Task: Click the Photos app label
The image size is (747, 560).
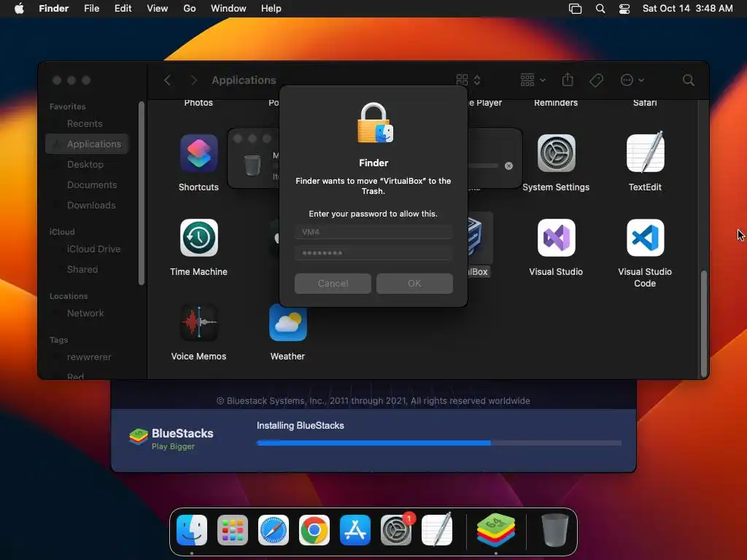Action: tap(198, 103)
